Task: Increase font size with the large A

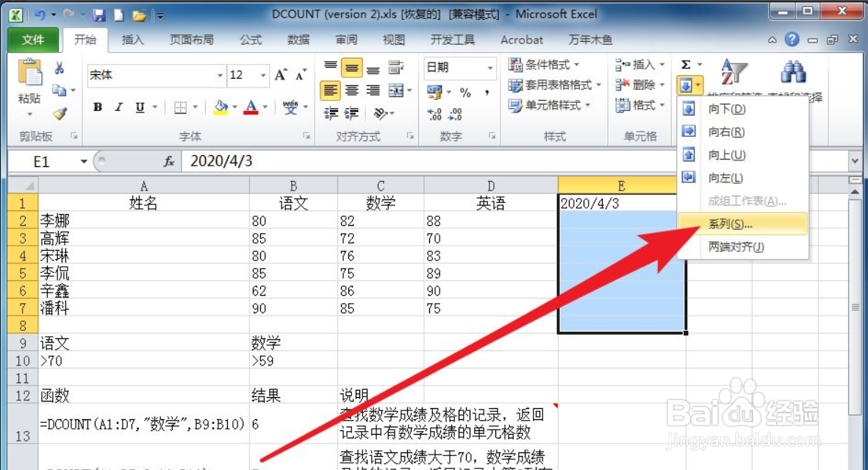Action: tap(281, 75)
